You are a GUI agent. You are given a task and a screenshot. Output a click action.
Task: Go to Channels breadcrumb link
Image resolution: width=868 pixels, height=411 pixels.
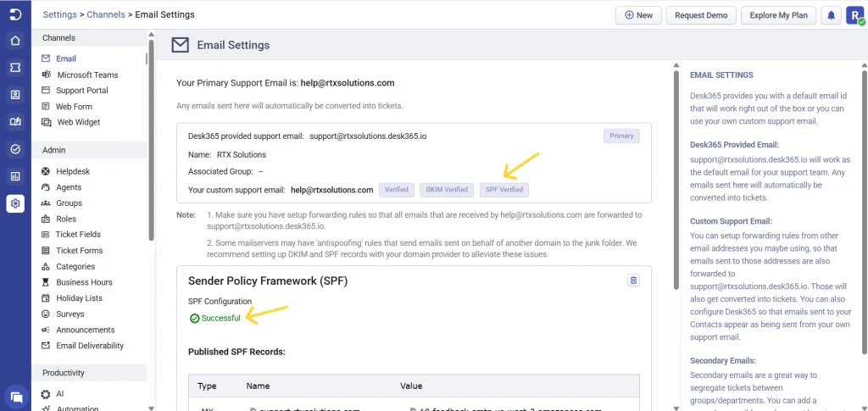[106, 14]
